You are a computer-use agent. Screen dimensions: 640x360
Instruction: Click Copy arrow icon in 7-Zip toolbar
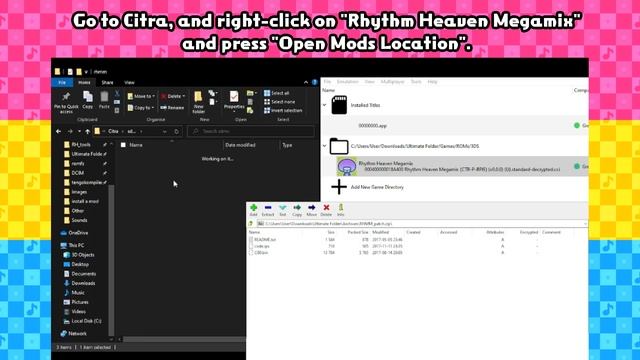(x=297, y=208)
